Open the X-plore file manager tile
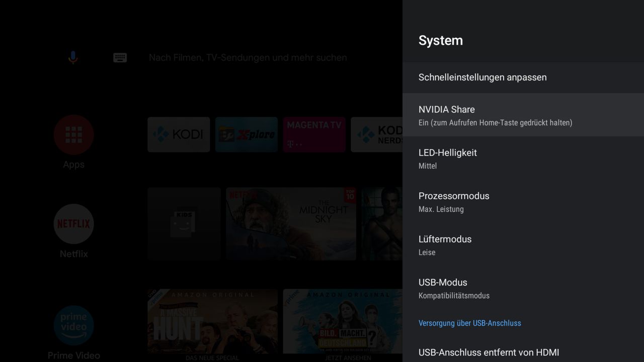The width and height of the screenshot is (644, 362). [247, 134]
